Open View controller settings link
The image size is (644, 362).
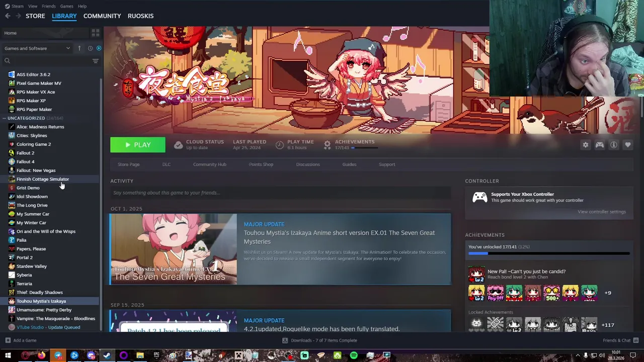click(602, 212)
